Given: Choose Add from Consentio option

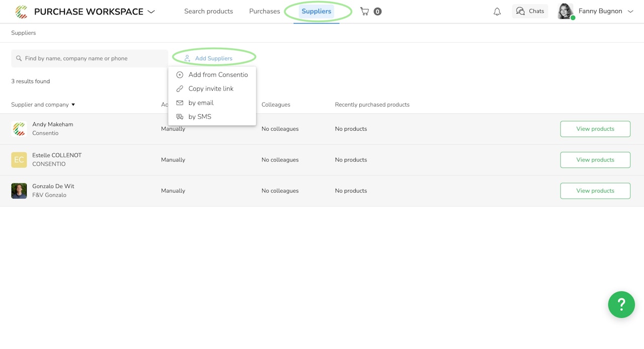Looking at the screenshot, I should [x=218, y=74].
